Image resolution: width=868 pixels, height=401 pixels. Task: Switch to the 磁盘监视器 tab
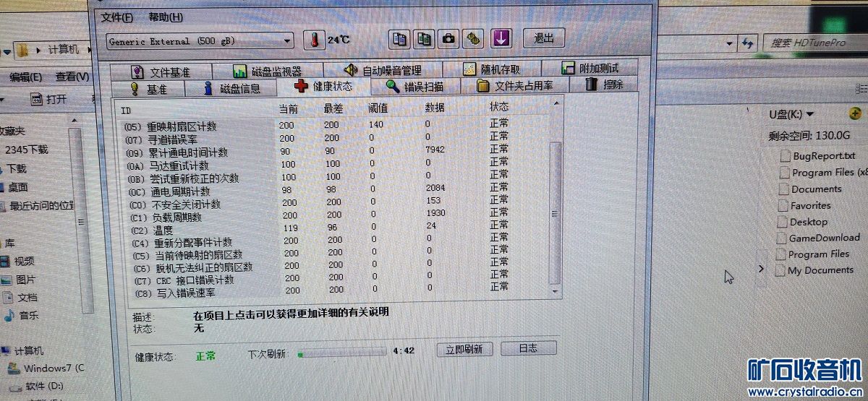coord(267,71)
